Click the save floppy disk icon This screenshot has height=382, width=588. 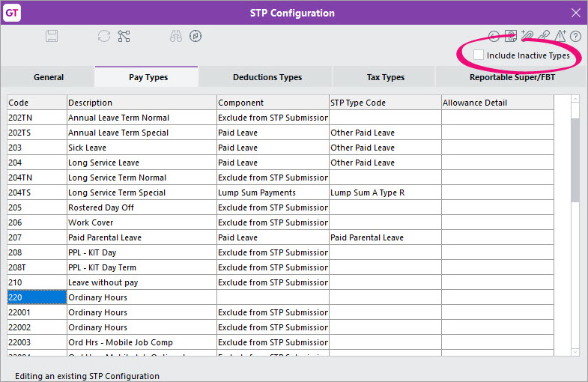click(52, 36)
